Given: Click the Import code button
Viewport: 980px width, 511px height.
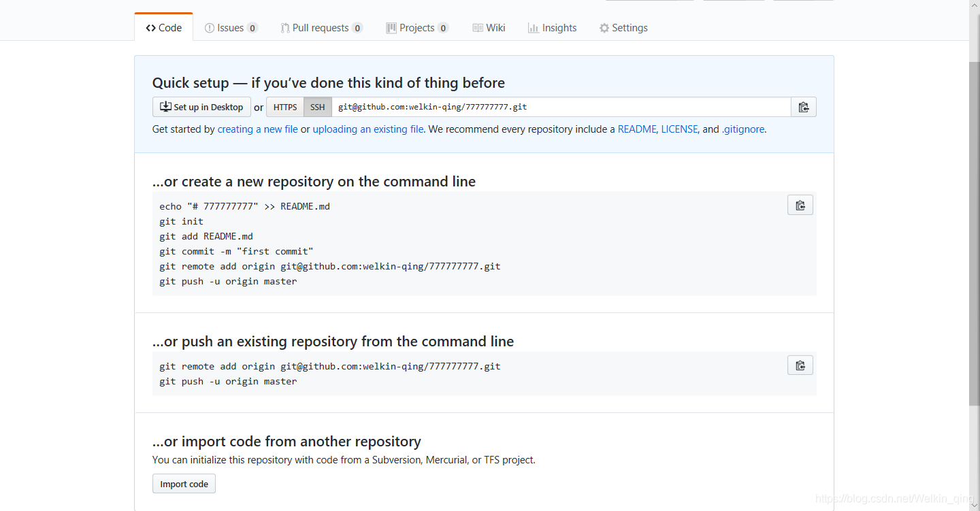Looking at the screenshot, I should tap(184, 484).
